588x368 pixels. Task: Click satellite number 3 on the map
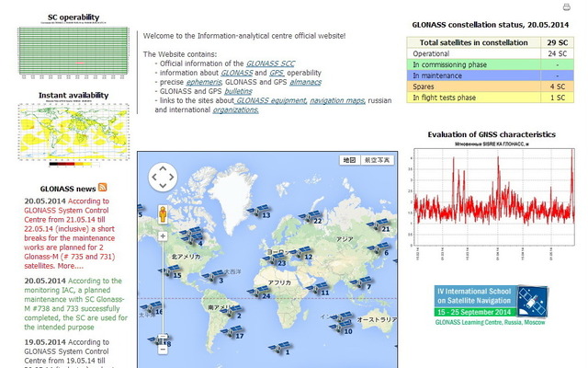213,277
